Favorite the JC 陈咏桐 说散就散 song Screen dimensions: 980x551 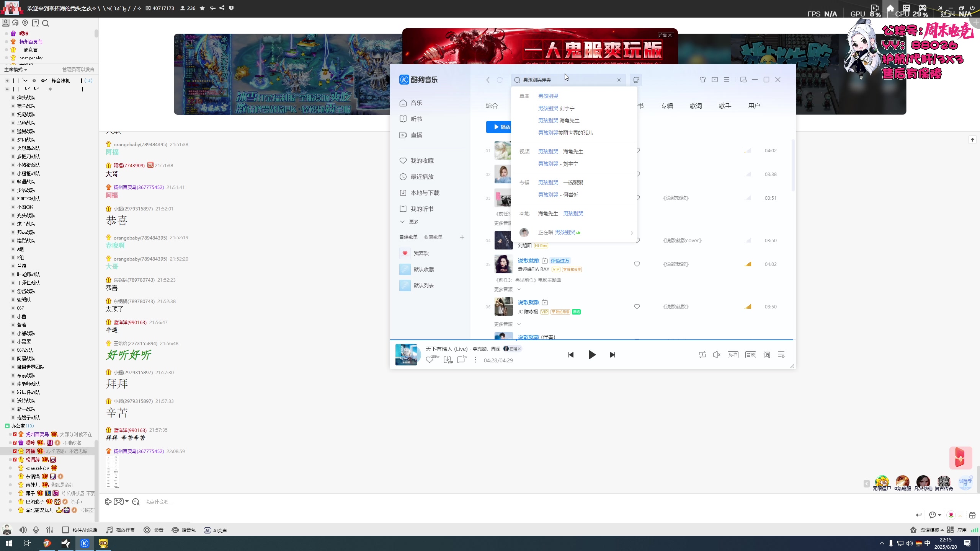[637, 306]
